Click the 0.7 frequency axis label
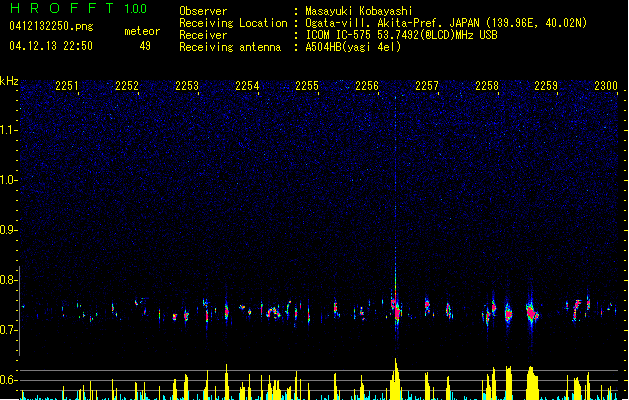Viewport: 629px width, 400px height. [x=8, y=330]
